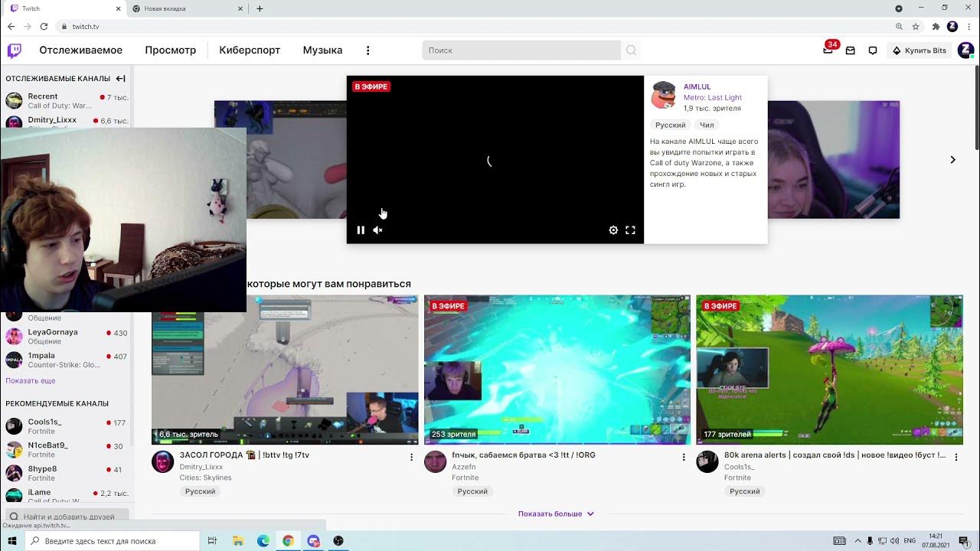
Task: Toggle fullscreen on featured player
Action: 630,230
